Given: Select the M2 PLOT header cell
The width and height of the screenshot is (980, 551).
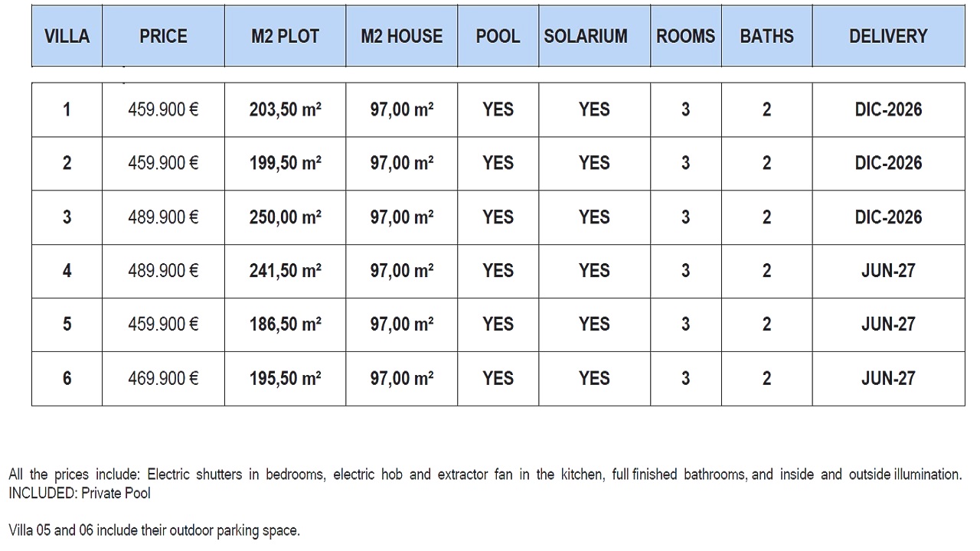Looking at the screenshot, I should coord(285,36).
